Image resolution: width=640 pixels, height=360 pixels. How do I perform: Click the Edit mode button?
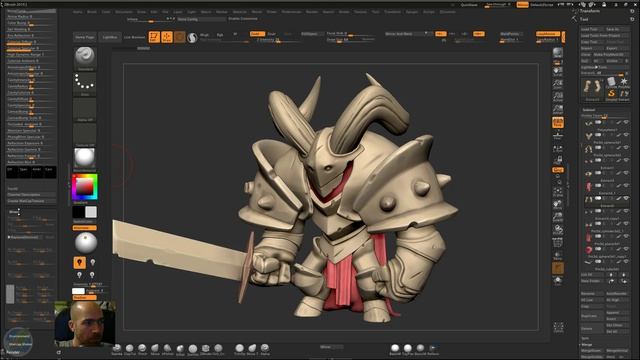pos(154,37)
